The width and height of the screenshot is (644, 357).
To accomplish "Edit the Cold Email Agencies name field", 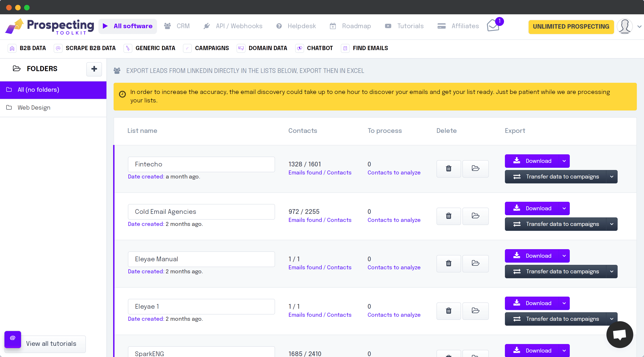I will [x=201, y=212].
